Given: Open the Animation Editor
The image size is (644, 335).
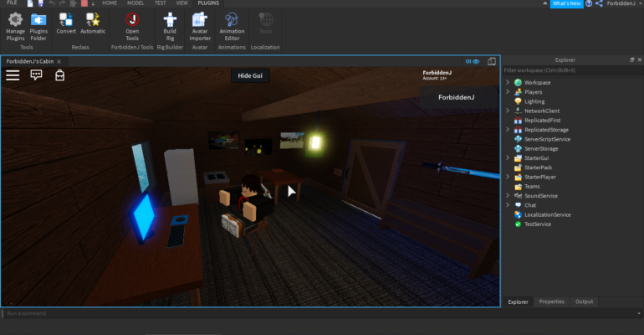Looking at the screenshot, I should 232,27.
